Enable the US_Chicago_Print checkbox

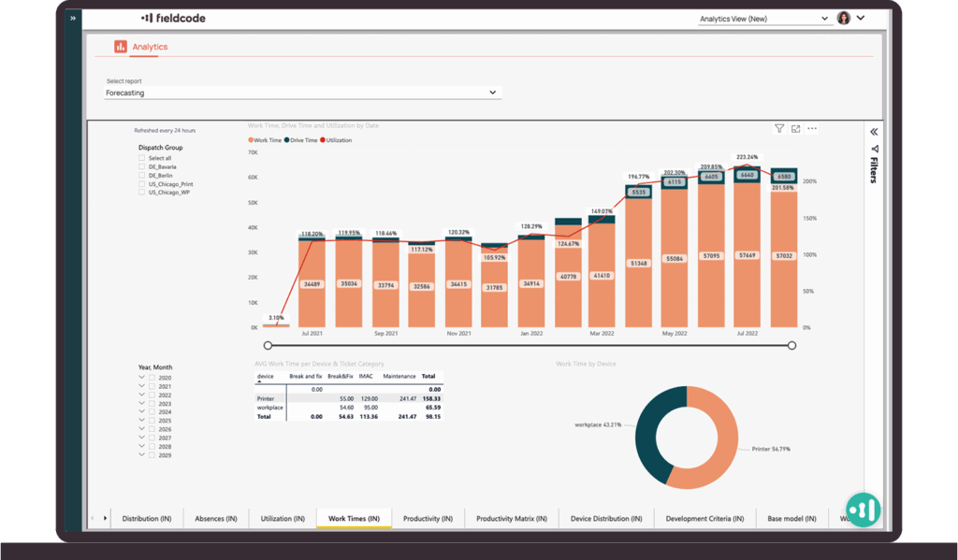coord(142,184)
